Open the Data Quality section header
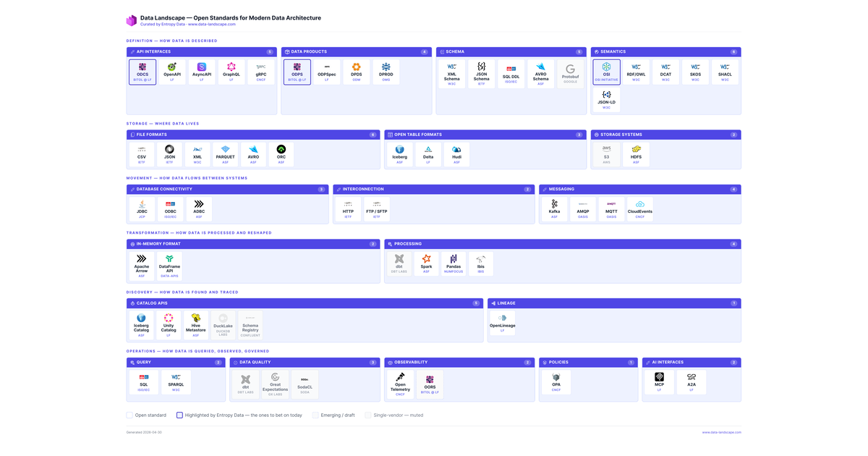This screenshot has width=868, height=456. point(305,362)
